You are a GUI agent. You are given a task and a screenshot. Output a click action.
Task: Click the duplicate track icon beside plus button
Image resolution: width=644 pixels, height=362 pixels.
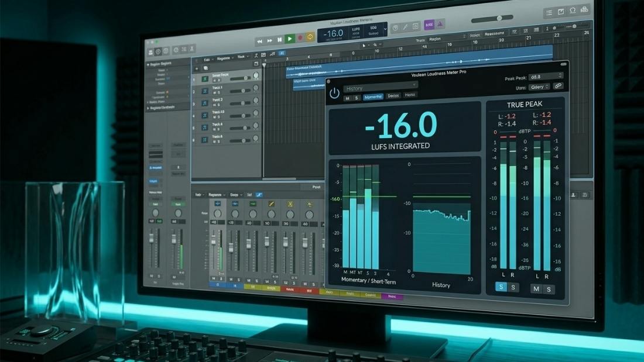(x=205, y=68)
